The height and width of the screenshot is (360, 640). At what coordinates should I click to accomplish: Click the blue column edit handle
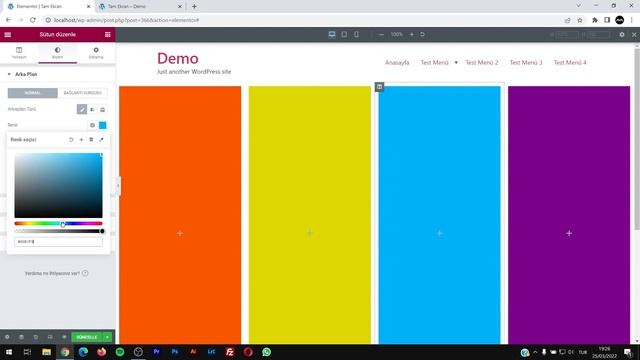coord(380,87)
